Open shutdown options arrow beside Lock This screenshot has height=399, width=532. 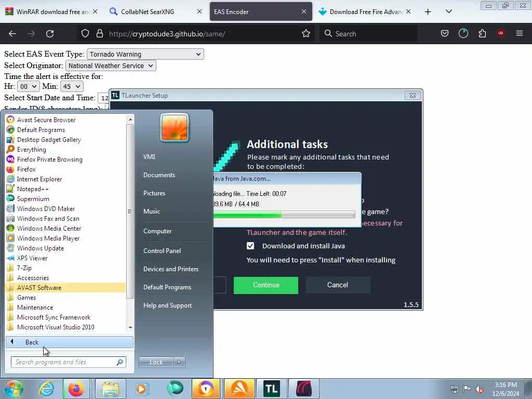coord(179,362)
